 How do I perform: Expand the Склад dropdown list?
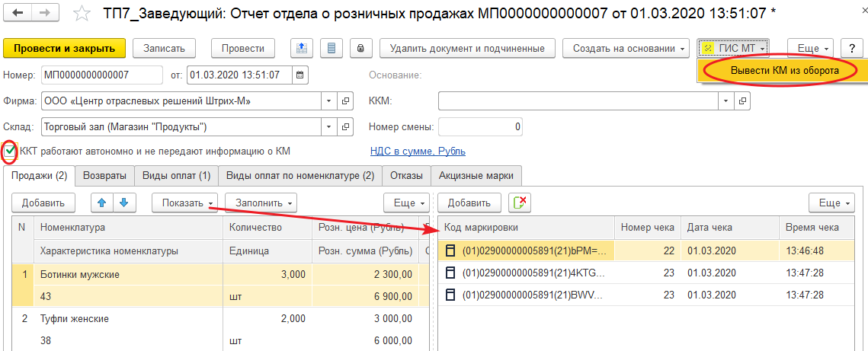click(x=328, y=126)
